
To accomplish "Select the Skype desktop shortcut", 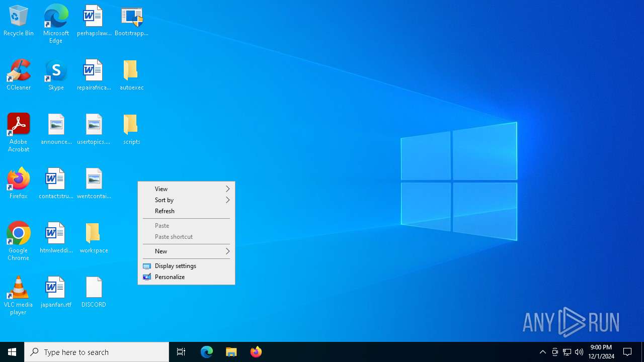I will point(56,75).
